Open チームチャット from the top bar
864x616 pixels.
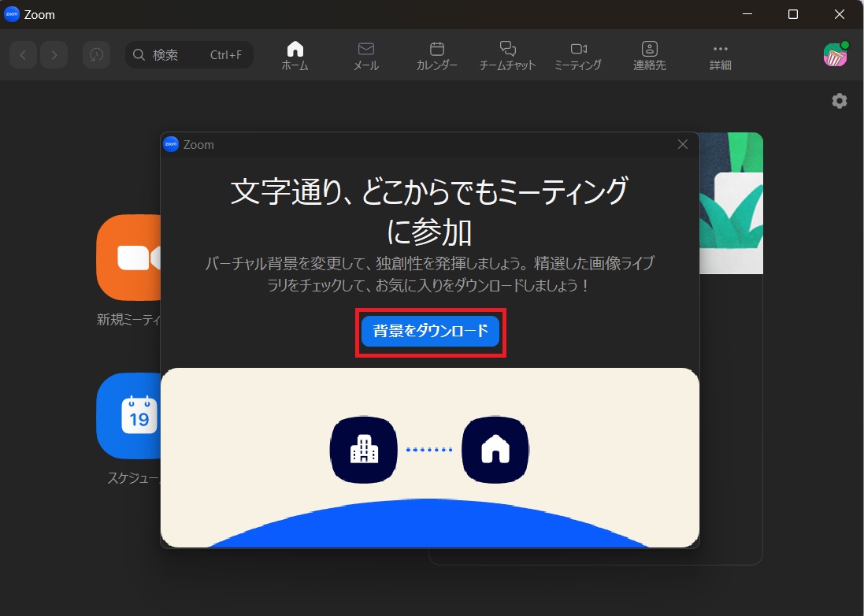click(507, 56)
